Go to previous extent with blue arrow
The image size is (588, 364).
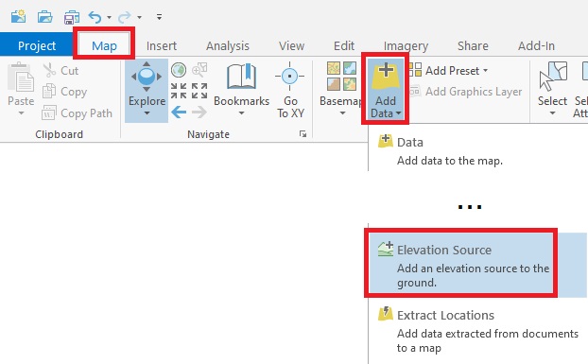179,112
